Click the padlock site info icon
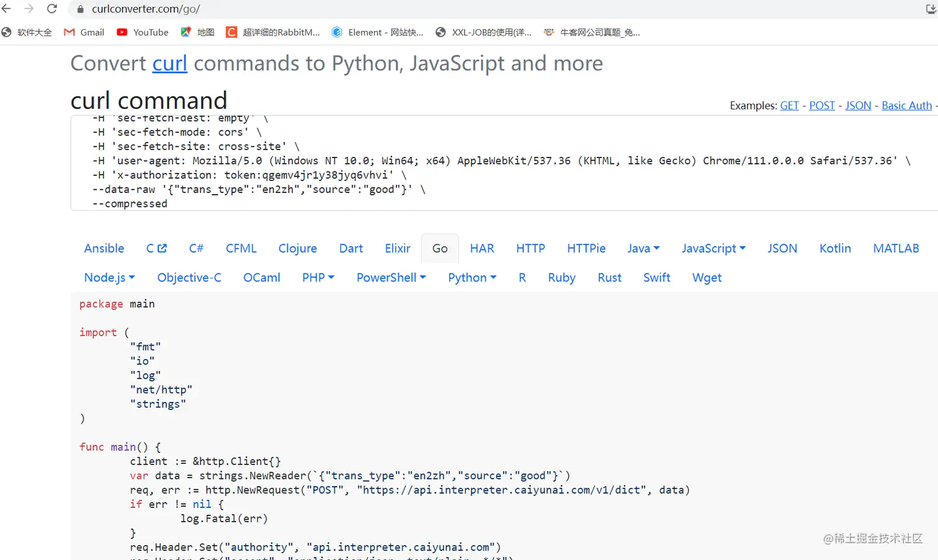 [x=80, y=9]
